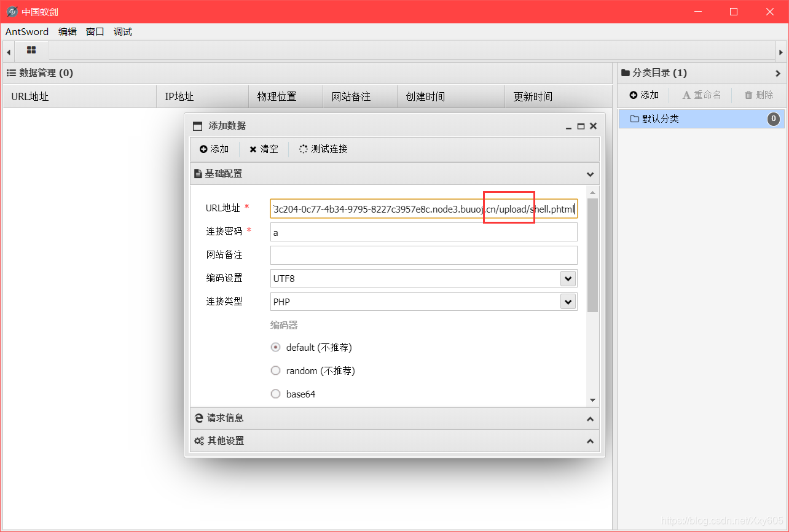Click the 其他设置 gears icon
Screen dimensions: 789x532
click(x=199, y=441)
